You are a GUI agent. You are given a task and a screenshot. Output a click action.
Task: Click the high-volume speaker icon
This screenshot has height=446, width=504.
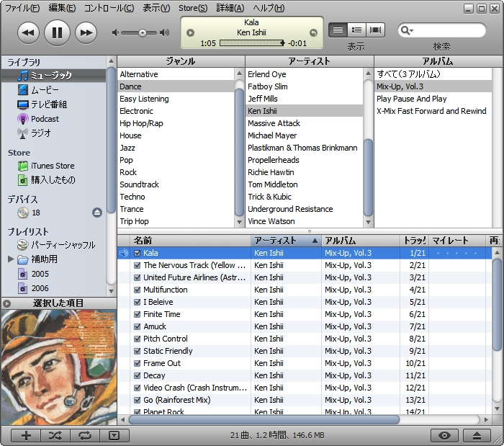[x=165, y=32]
